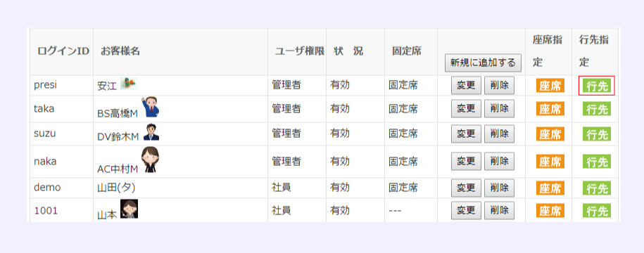This screenshot has height=253, width=644.
Task: Click green 行先 button for presi
Action: (x=597, y=86)
